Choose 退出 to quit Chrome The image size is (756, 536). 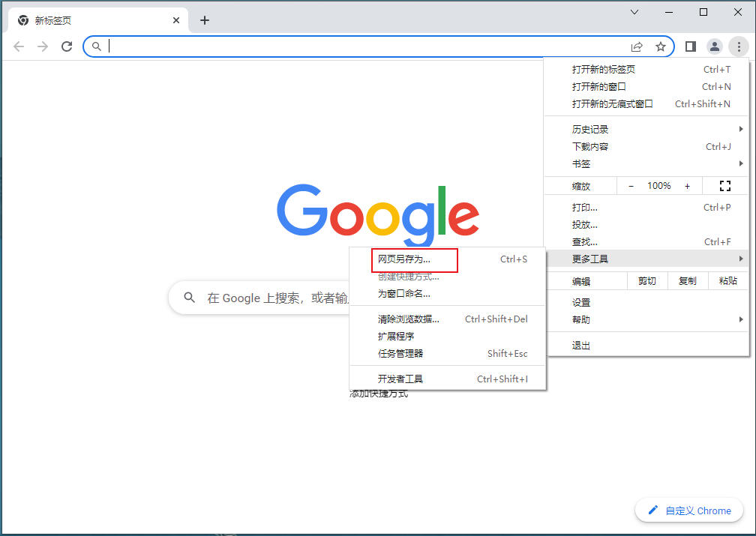point(646,345)
